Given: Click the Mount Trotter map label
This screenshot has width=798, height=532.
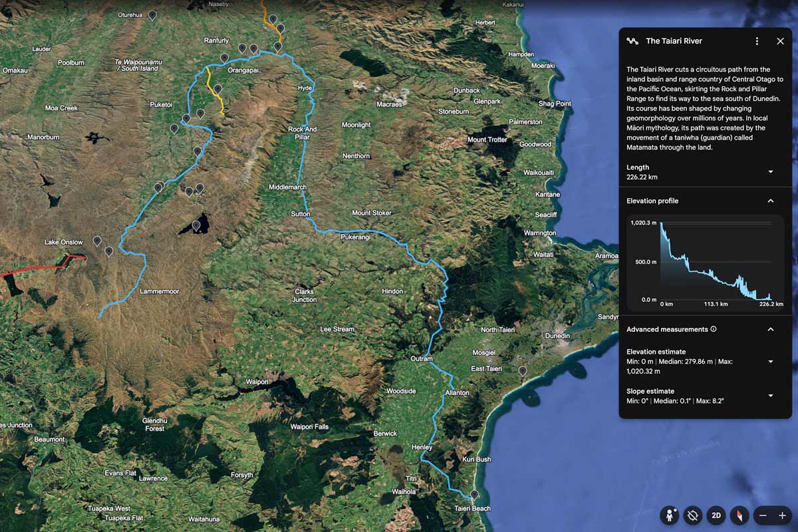Looking at the screenshot, I should (x=487, y=140).
